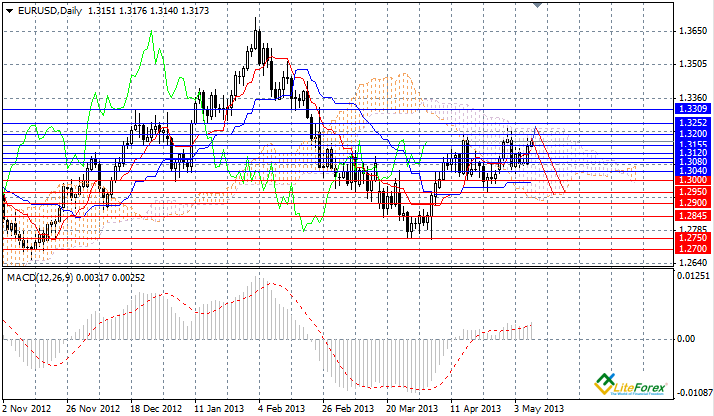Viewport: 714px width, 416px height.
Task: Select the 20 Mar 2013 date marker
Action: point(410,409)
